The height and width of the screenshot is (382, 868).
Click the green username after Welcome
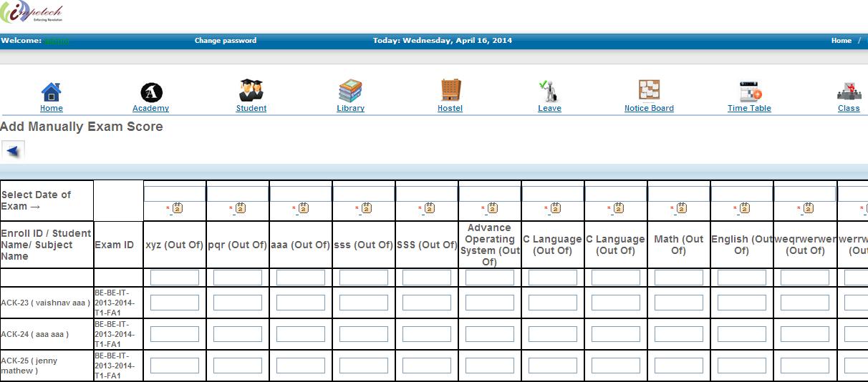click(57, 41)
